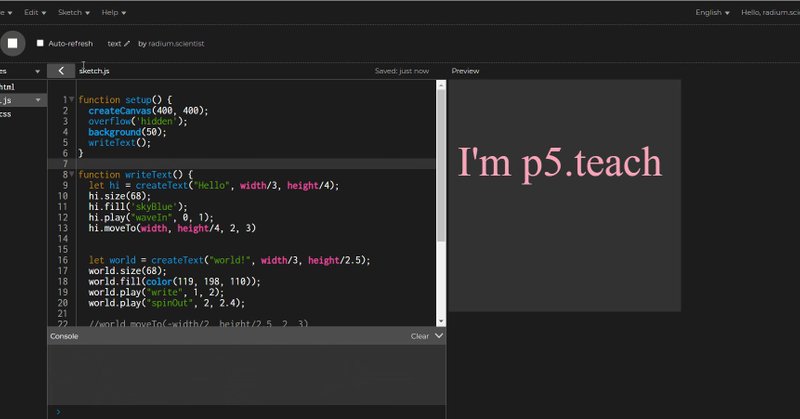This screenshot has width=800, height=419.
Task: Place cursor on hi.size(68) line
Action: pos(119,196)
